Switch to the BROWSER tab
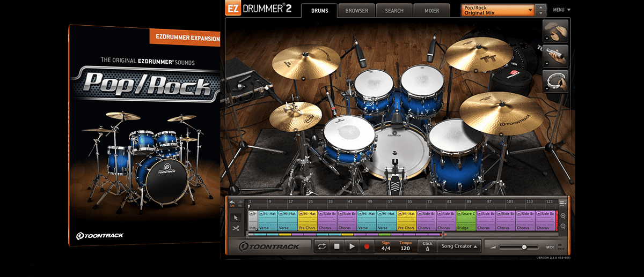The width and height of the screenshot is (644, 277). pyautogui.click(x=357, y=10)
